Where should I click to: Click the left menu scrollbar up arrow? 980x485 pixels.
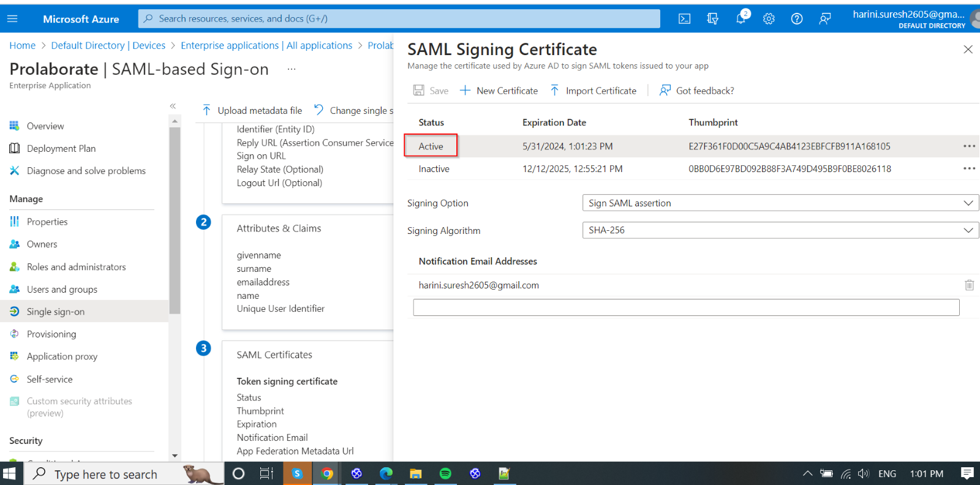[175, 121]
